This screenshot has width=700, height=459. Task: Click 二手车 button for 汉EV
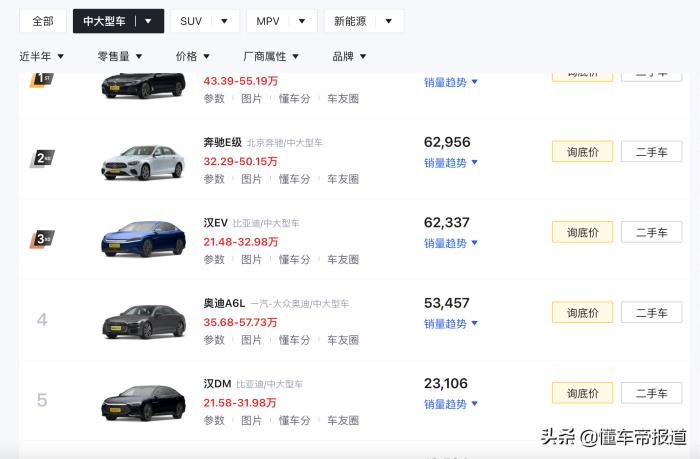[x=651, y=232]
